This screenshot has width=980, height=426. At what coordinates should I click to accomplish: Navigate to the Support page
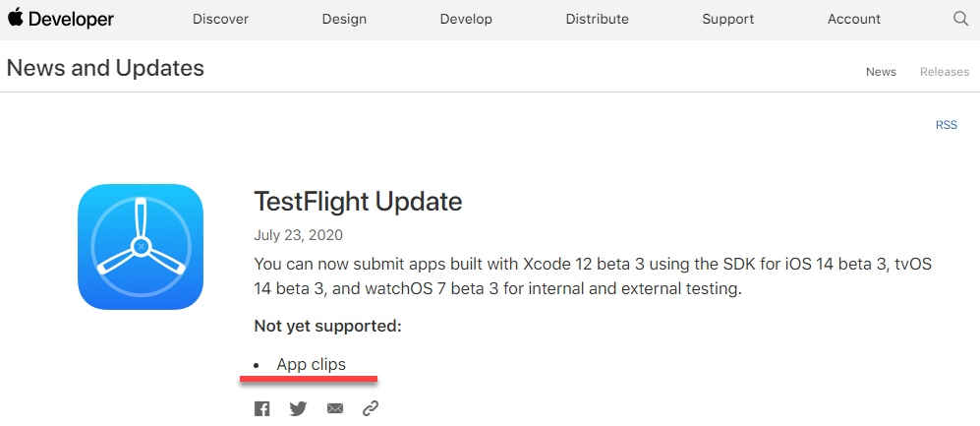[728, 20]
